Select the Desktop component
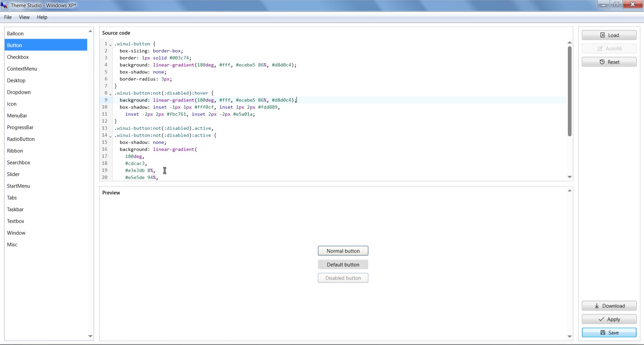The height and width of the screenshot is (345, 644). click(x=16, y=80)
